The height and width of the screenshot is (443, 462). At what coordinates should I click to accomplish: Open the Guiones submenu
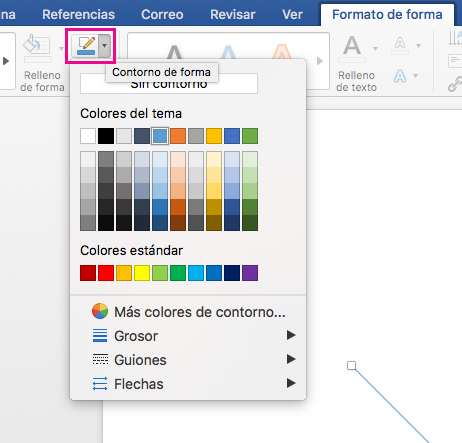click(188, 360)
